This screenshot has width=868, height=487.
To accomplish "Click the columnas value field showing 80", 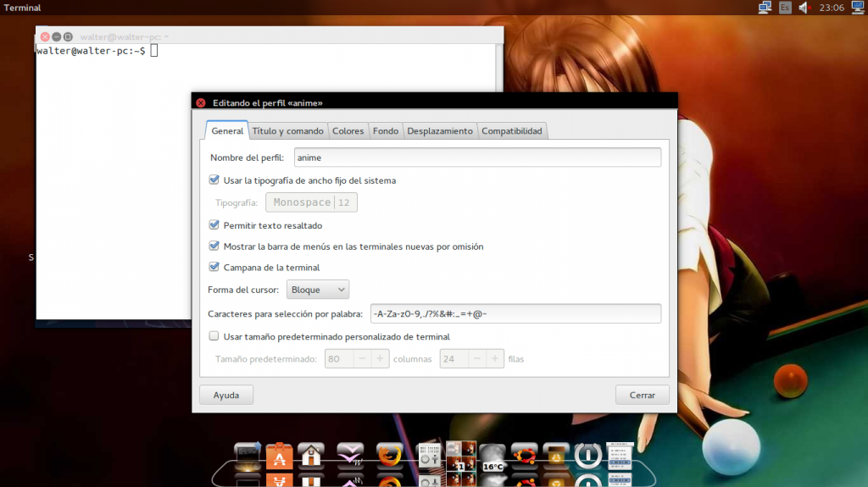I will tap(339, 358).
